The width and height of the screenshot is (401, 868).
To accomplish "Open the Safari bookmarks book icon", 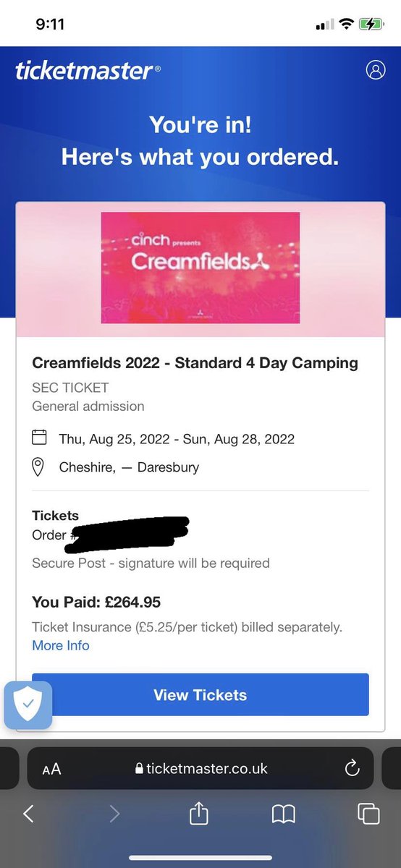I will click(283, 814).
